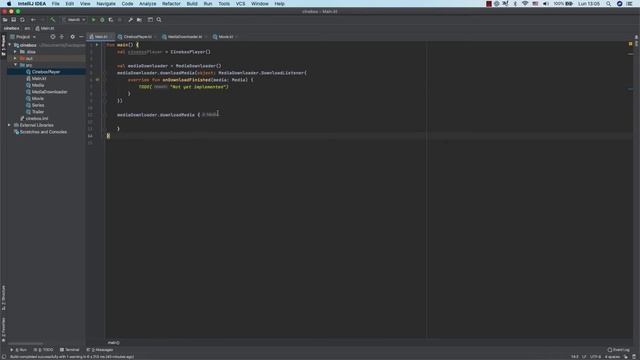640x360 pixels.
Task: Open the Navigate menu
Action: point(106,4)
